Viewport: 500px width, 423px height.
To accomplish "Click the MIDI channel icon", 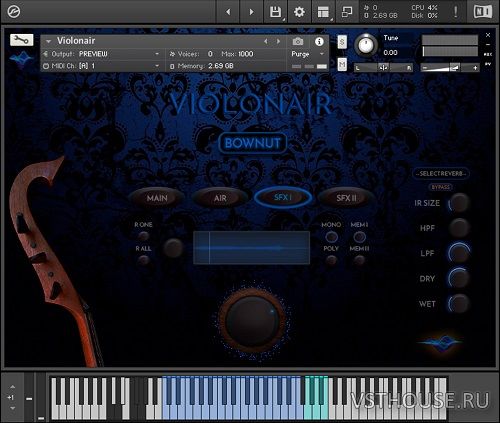I will pos(46,66).
